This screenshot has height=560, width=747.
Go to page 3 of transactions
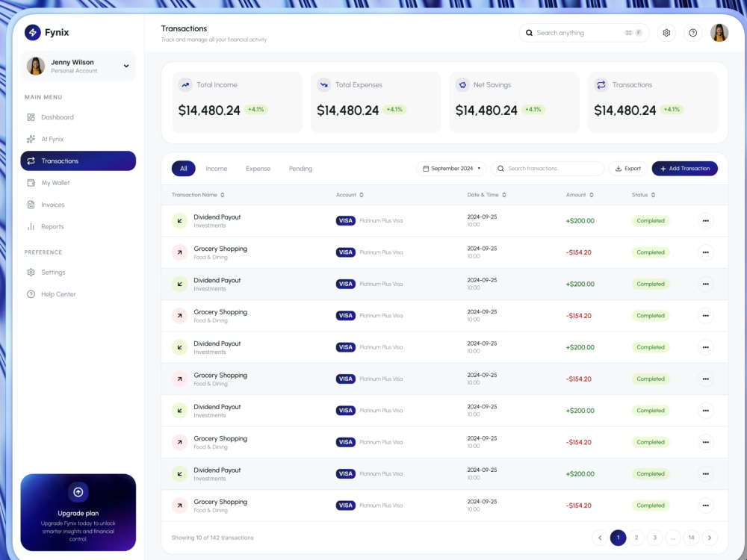tap(654, 538)
